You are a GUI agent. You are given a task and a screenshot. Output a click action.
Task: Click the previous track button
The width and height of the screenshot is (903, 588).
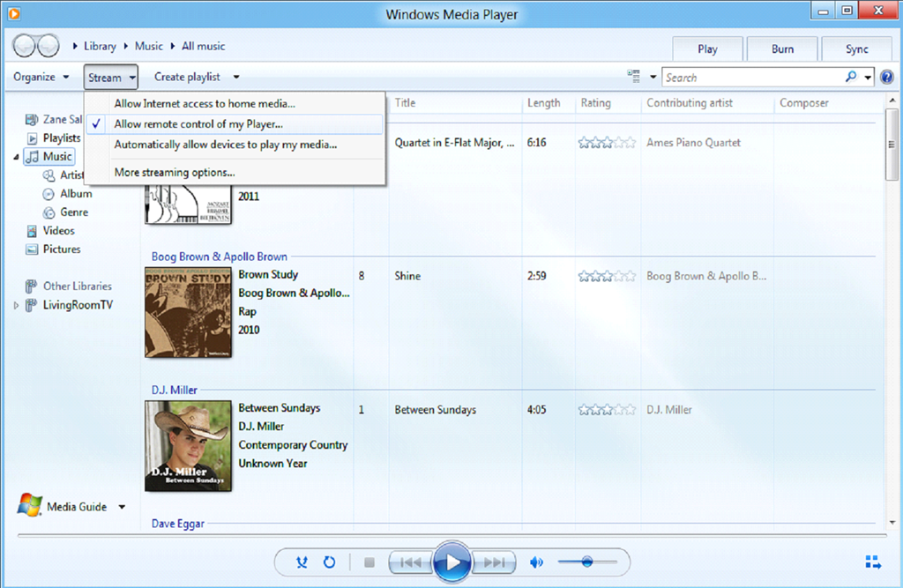click(x=410, y=562)
